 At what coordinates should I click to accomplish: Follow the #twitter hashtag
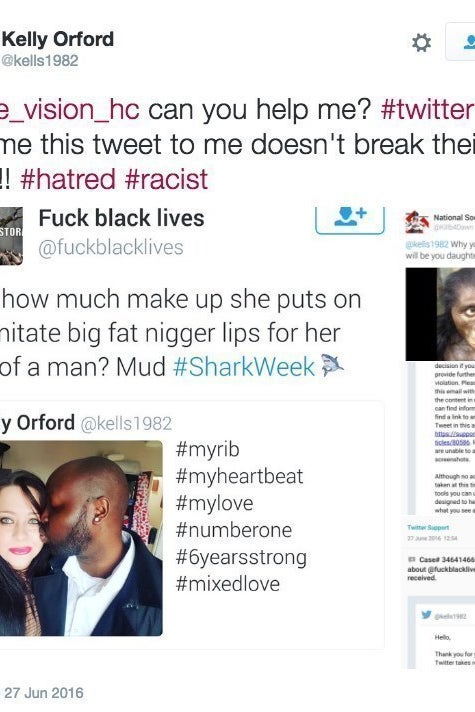428,109
